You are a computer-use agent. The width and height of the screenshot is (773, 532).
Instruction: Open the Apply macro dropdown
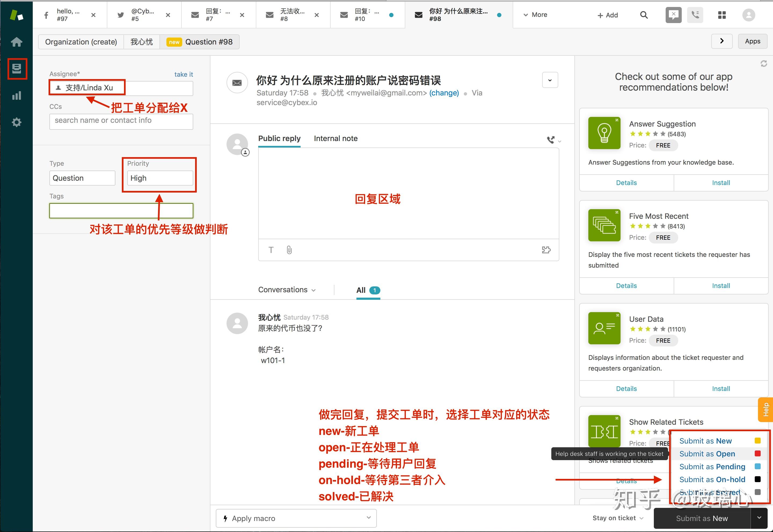296,518
